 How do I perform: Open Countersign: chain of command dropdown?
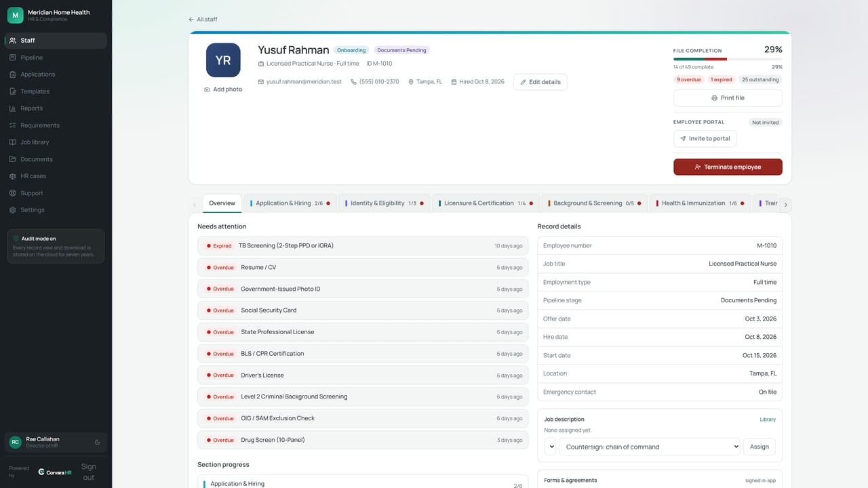point(649,447)
